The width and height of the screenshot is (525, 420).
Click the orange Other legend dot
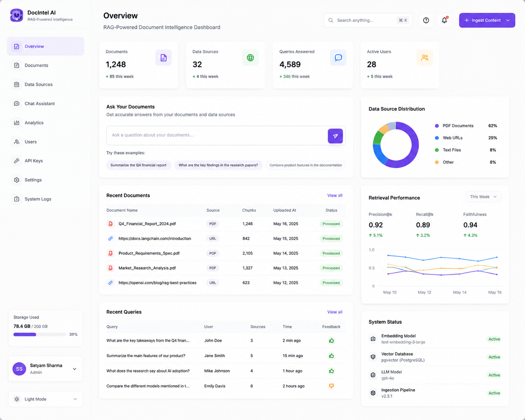click(437, 162)
